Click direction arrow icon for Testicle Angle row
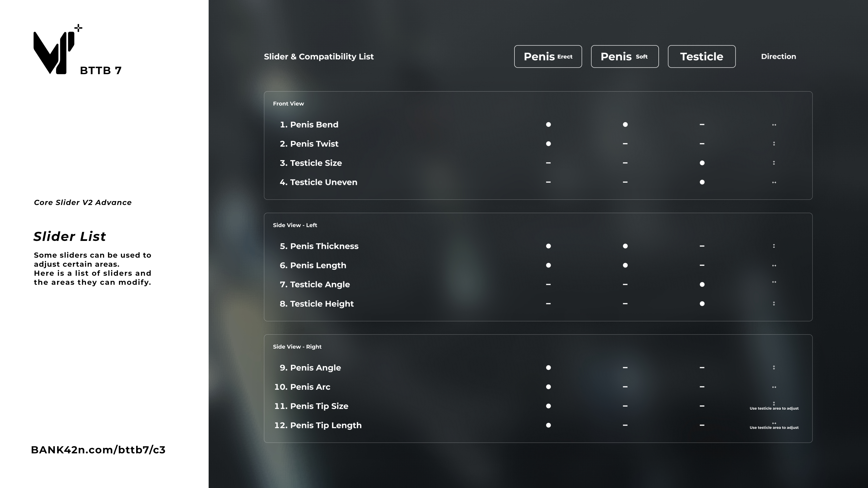The height and width of the screenshot is (488, 868). (x=774, y=282)
